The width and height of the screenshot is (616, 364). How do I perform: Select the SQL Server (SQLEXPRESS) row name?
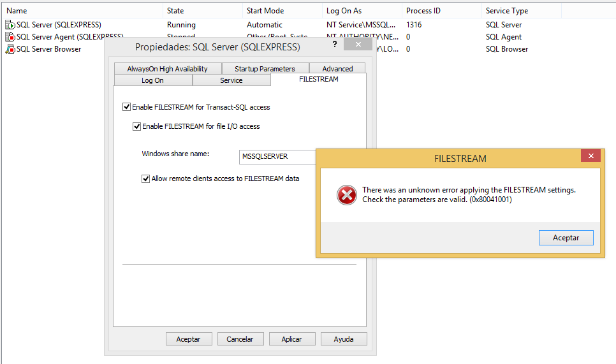pyautogui.click(x=59, y=25)
